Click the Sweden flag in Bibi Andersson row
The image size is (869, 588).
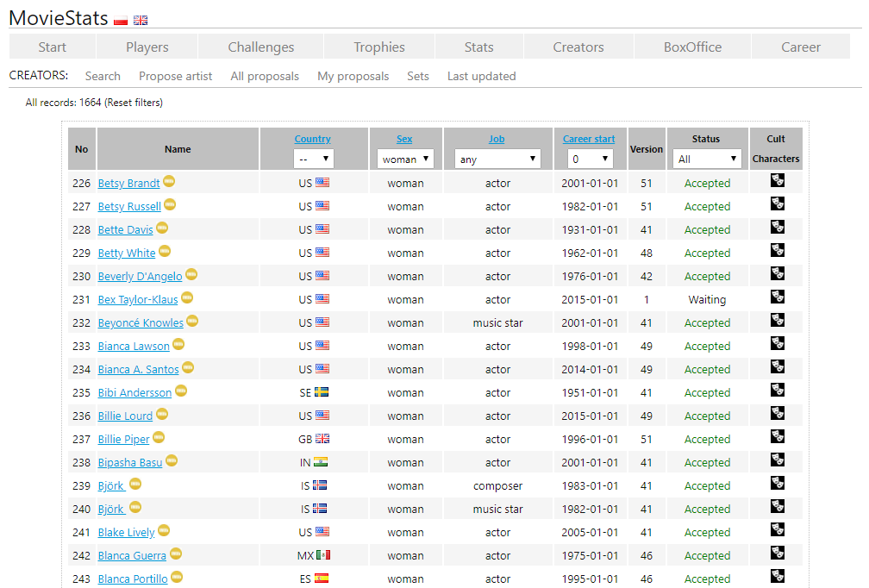(322, 391)
